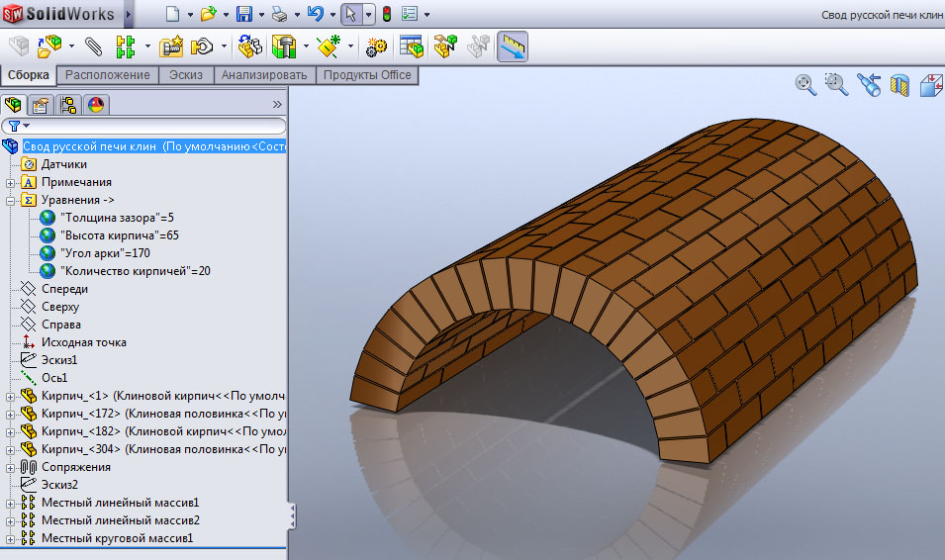The height and width of the screenshot is (560, 945).
Task: Open the DisplayManager color ball tab
Action: pos(96,105)
